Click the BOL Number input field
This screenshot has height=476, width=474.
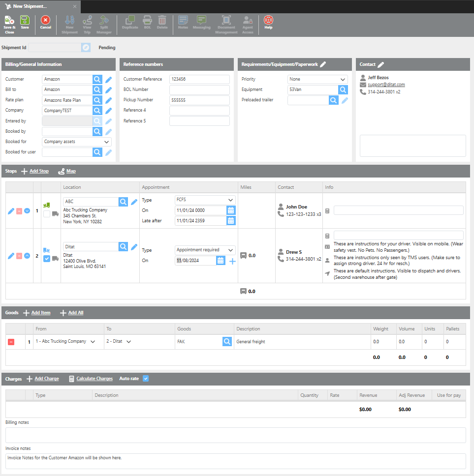click(199, 90)
